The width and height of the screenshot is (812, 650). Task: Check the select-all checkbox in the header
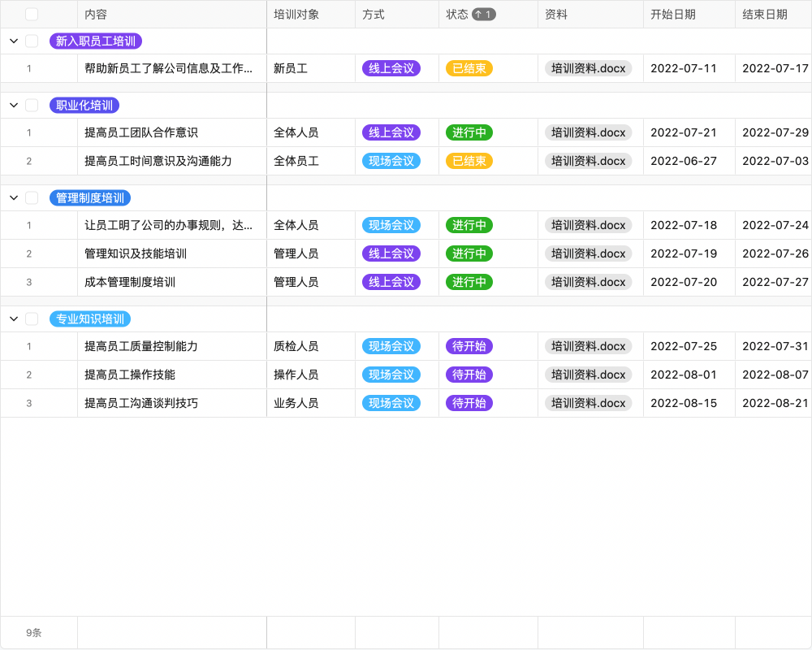coord(32,14)
